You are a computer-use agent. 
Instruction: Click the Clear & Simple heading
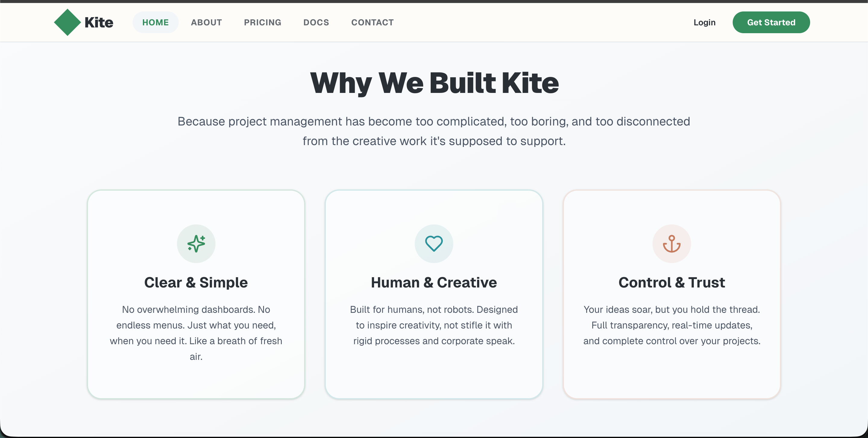click(196, 283)
